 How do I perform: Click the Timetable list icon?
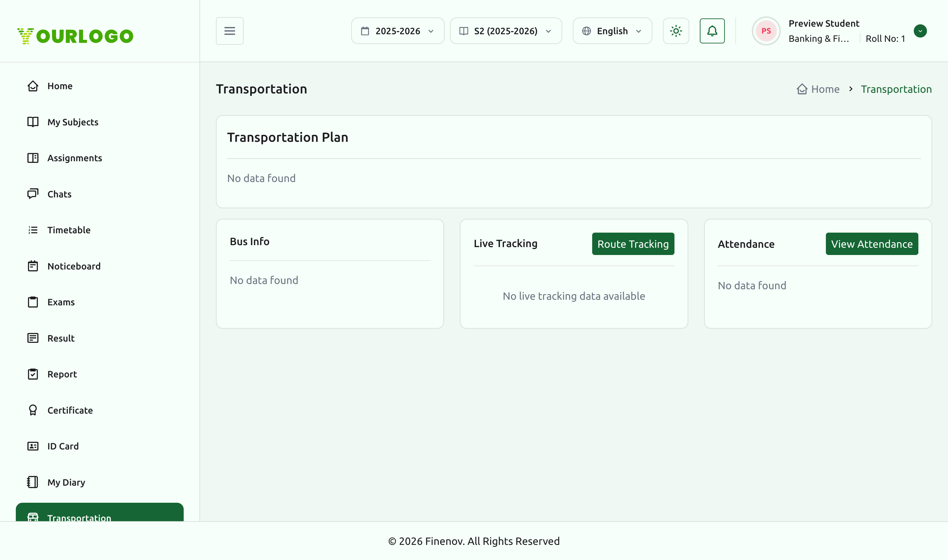pos(33,230)
